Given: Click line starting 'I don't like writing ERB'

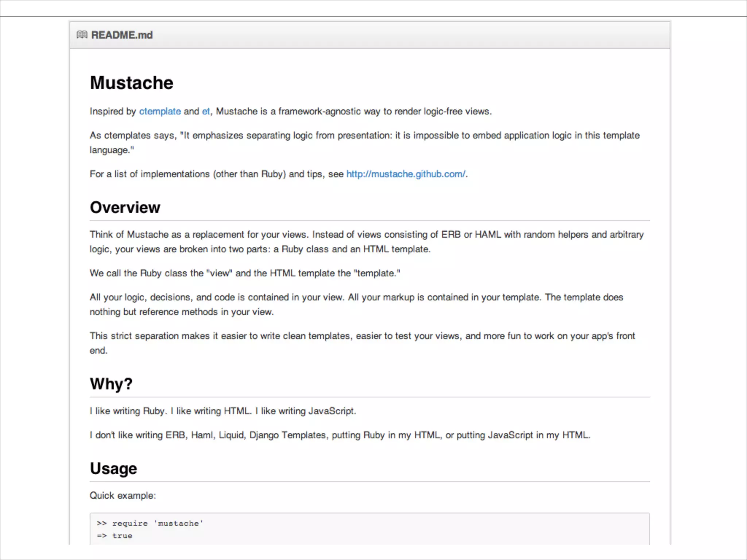Looking at the screenshot, I should tap(340, 435).
